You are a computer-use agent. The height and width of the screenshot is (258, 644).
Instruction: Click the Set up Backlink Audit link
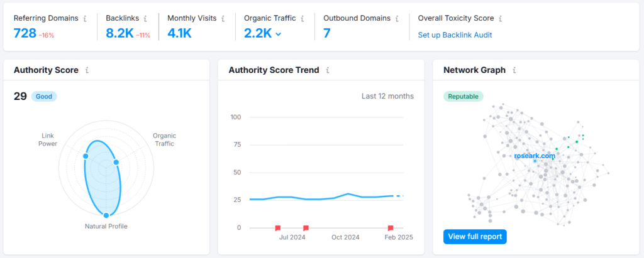(455, 35)
